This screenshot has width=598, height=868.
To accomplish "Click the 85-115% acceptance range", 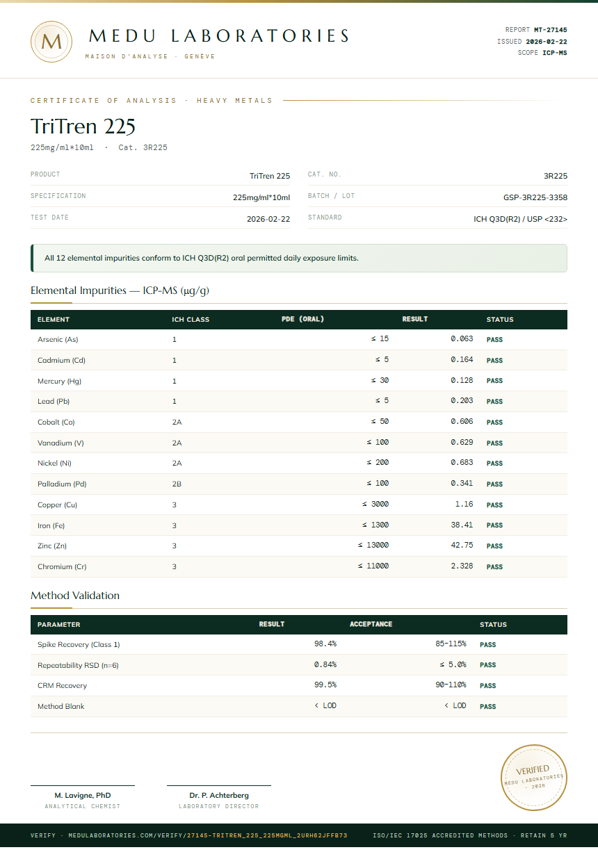I will tap(451, 644).
